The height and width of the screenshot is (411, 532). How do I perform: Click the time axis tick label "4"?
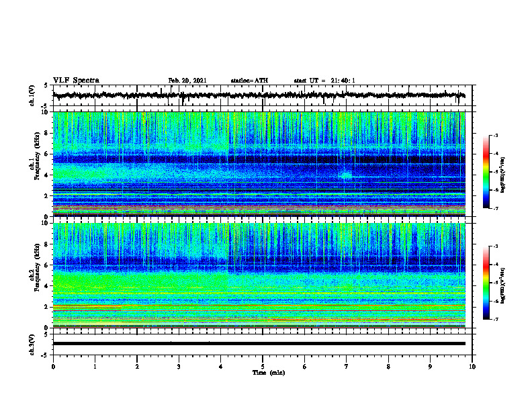coord(221,367)
